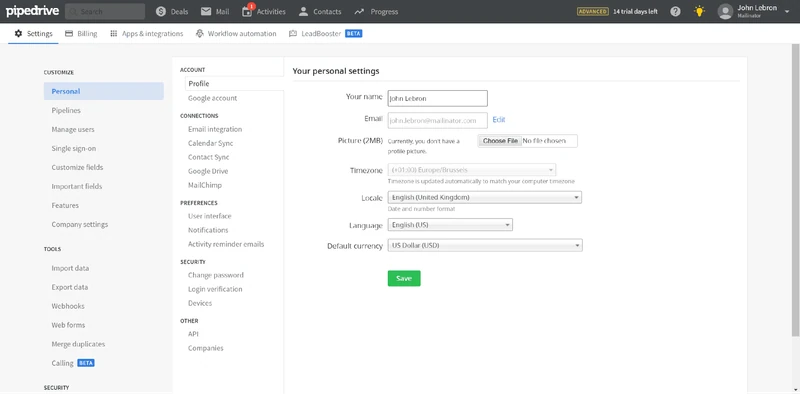Open Contact Sync settings
The width and height of the screenshot is (800, 394).
(x=208, y=157)
